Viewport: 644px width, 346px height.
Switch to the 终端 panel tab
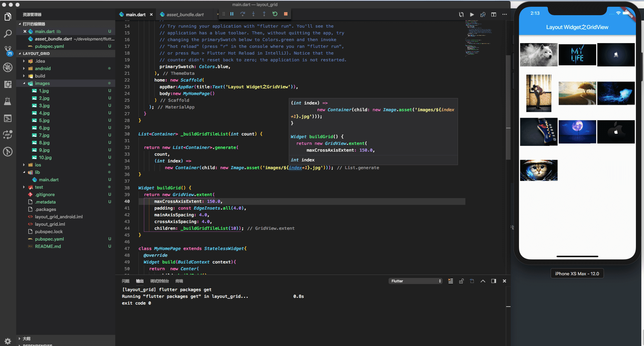[x=179, y=281]
